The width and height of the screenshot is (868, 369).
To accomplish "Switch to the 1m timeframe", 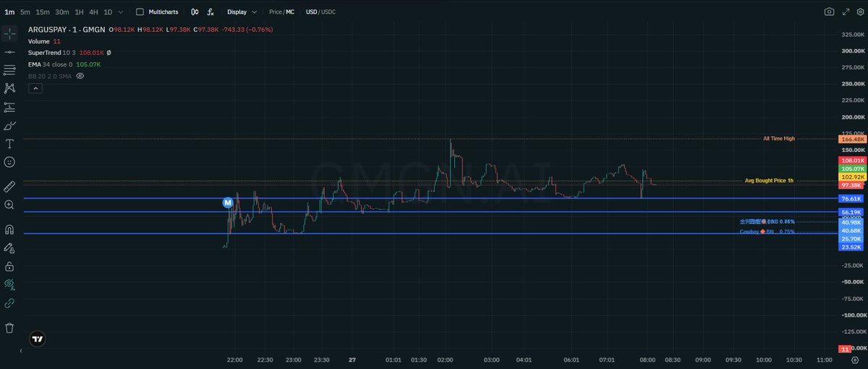I will pos(9,12).
